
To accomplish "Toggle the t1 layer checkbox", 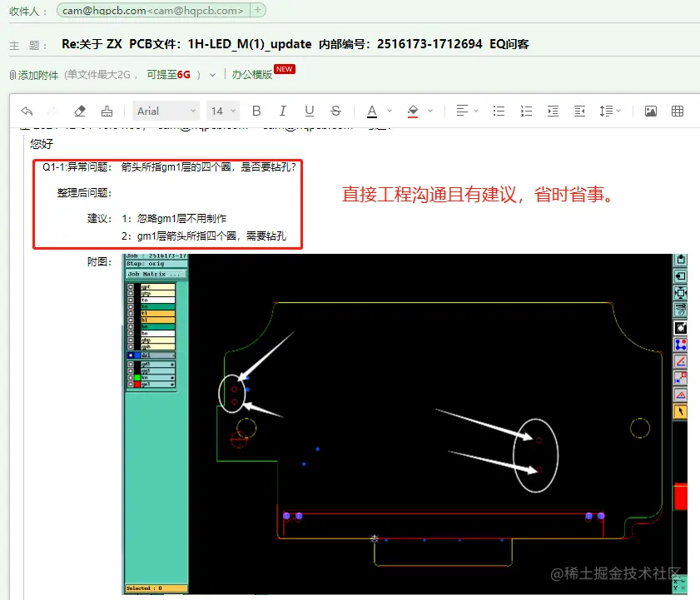I will (131, 314).
